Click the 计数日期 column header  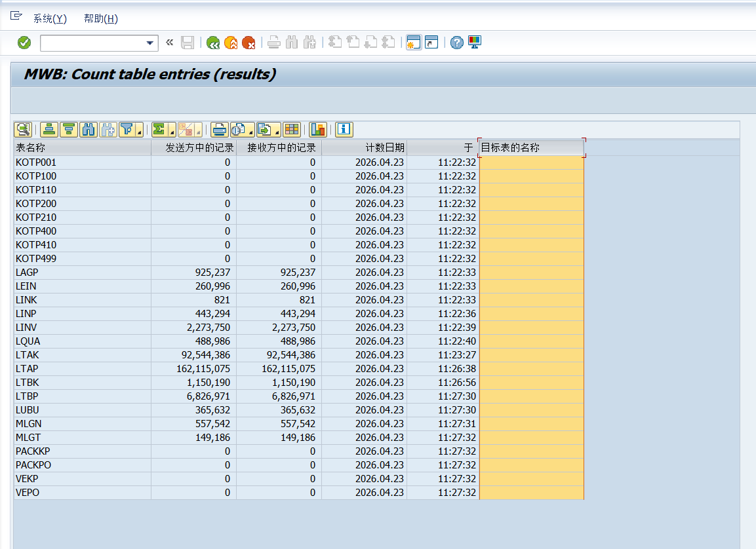pos(365,148)
